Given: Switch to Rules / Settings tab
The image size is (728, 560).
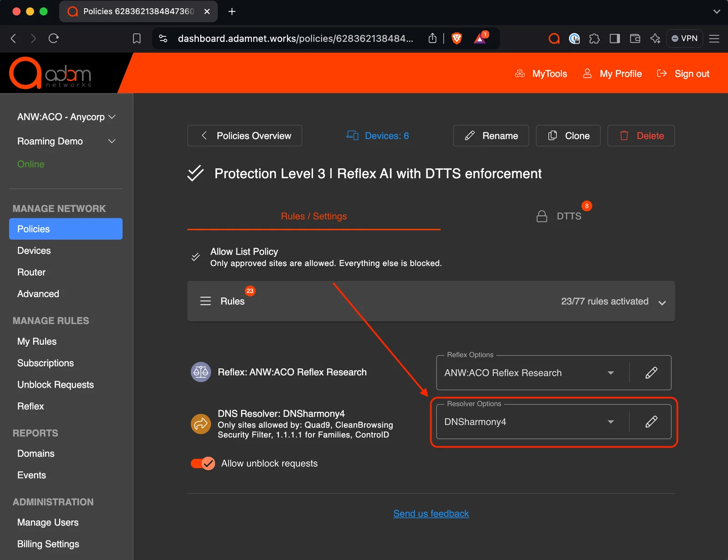Looking at the screenshot, I should point(314,216).
